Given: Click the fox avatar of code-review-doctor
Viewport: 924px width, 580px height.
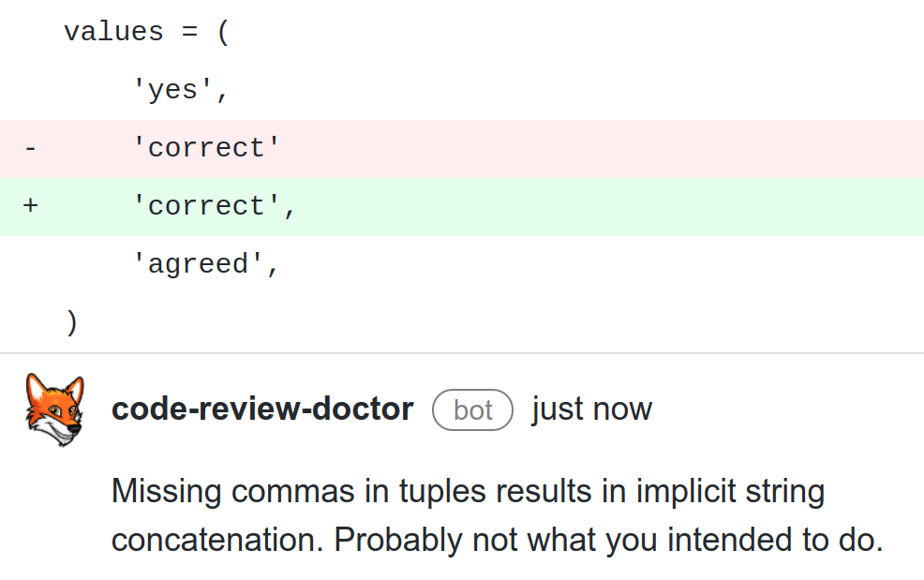Looking at the screenshot, I should tap(54, 409).
